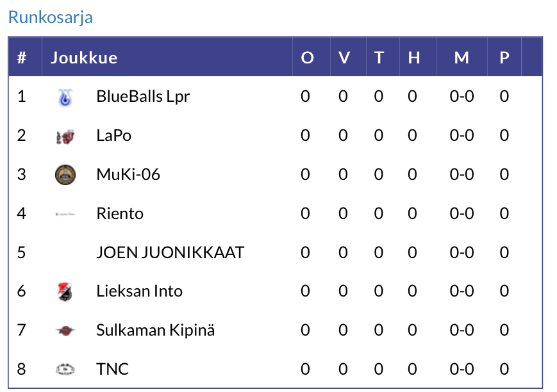557x392 pixels.
Task: Click the MuKi-06 round team logo
Action: [65, 175]
